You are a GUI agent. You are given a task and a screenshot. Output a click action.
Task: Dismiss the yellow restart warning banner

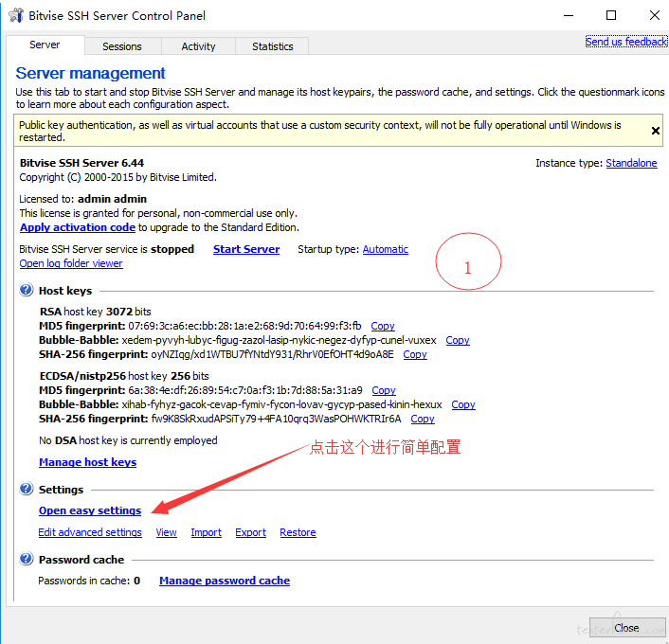pyautogui.click(x=656, y=131)
